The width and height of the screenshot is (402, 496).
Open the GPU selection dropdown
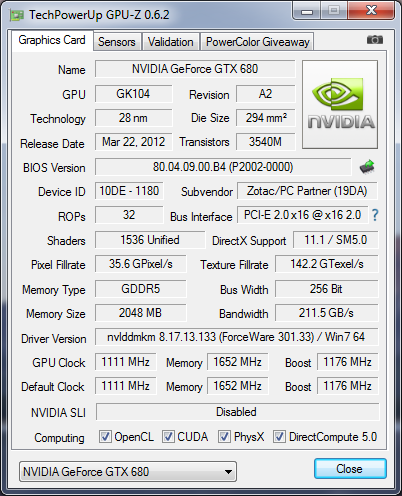(x=128, y=472)
